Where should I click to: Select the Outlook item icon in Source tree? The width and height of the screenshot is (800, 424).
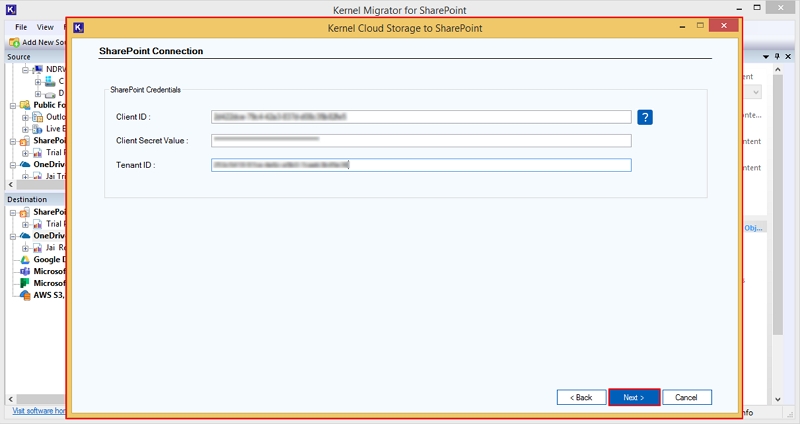38,117
